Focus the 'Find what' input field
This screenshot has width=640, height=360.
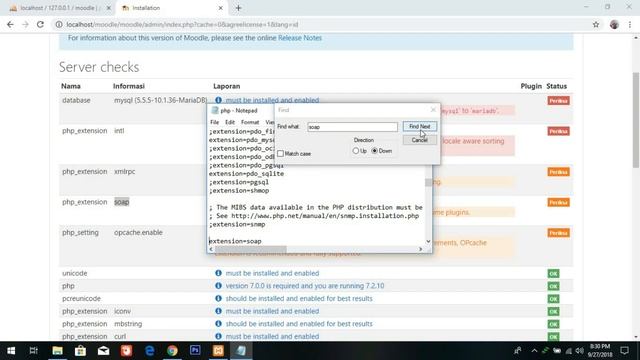pyautogui.click(x=352, y=127)
